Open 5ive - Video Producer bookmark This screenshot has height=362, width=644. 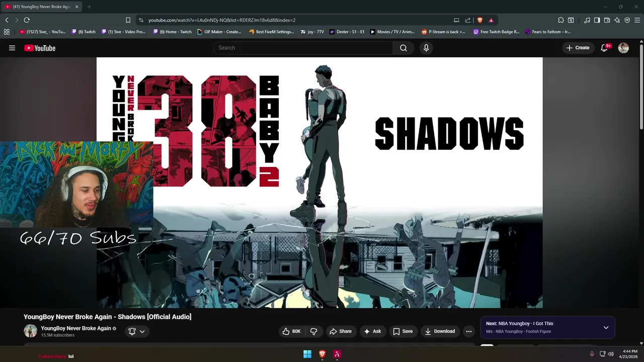(x=123, y=32)
